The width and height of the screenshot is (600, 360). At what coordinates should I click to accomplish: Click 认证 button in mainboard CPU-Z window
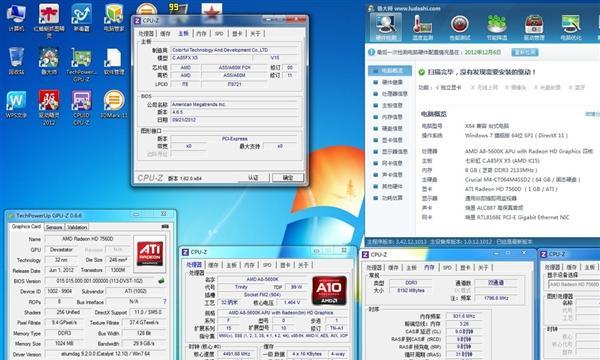(x=253, y=178)
